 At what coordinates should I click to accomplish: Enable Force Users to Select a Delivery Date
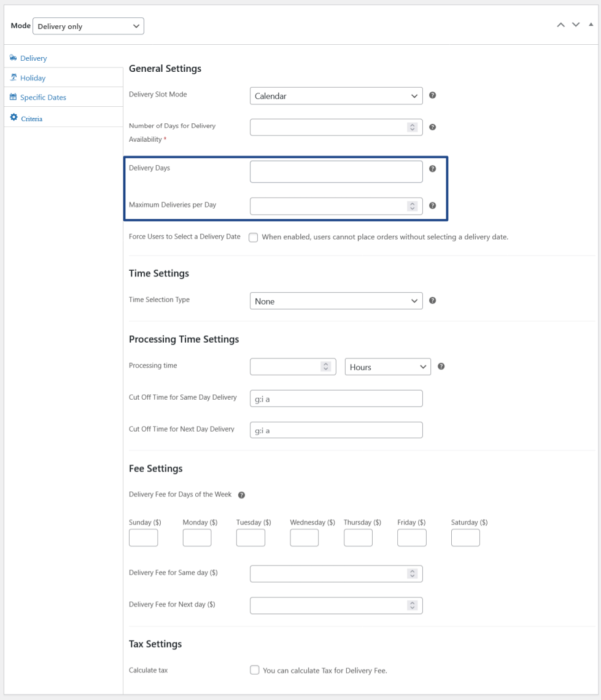coord(254,238)
